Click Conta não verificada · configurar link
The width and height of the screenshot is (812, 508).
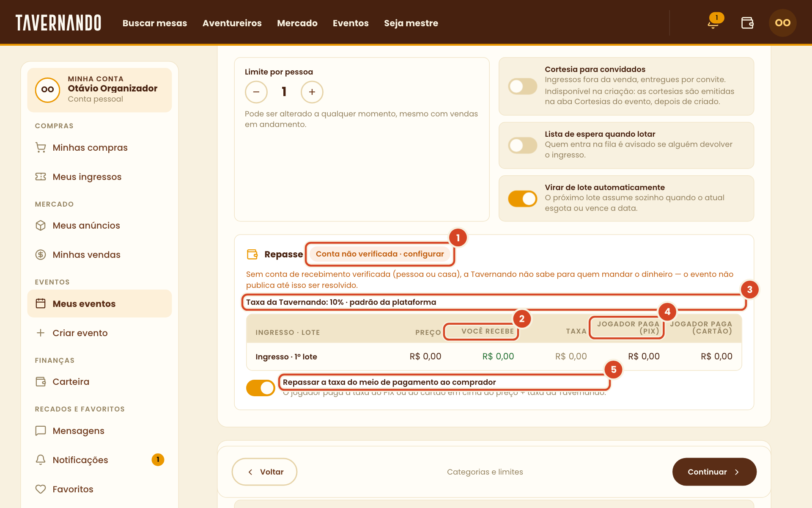(380, 254)
